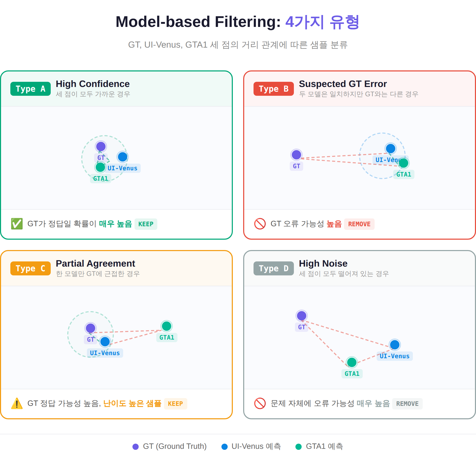This screenshot has width=476, height=469.
Task: Click the purple GT legend swatch
Action: click(x=136, y=447)
